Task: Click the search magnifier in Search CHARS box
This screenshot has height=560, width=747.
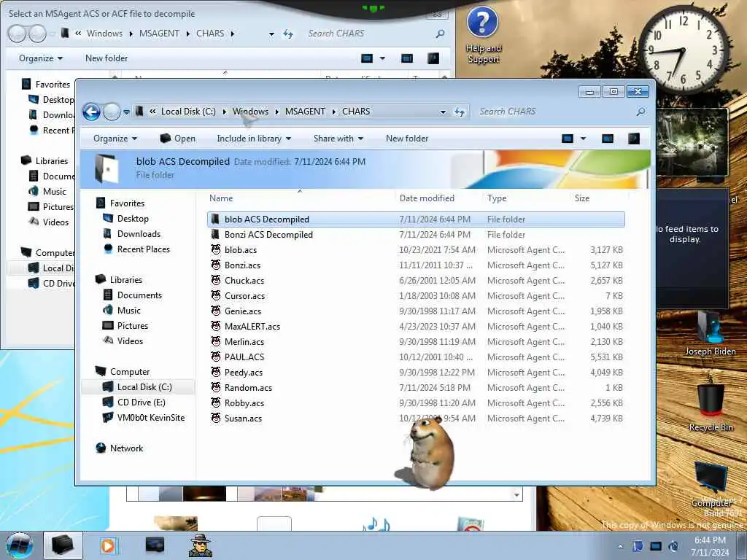Action: pyautogui.click(x=641, y=112)
